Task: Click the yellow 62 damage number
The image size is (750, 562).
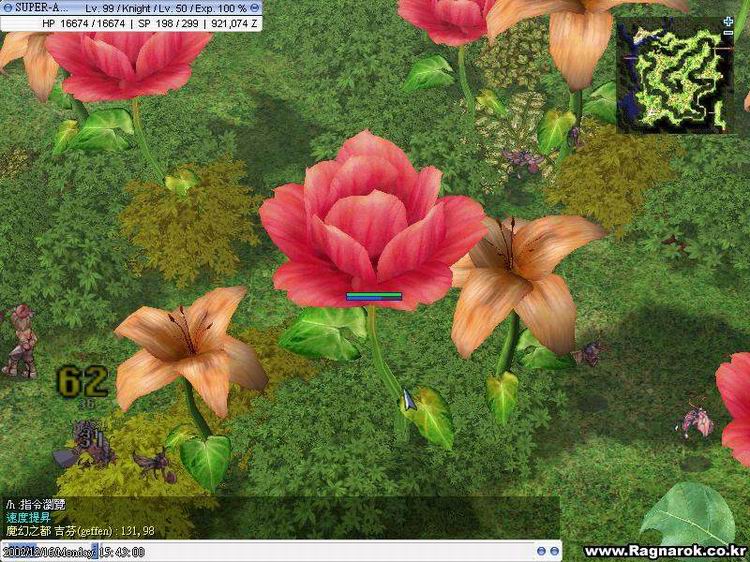Action: (82, 381)
